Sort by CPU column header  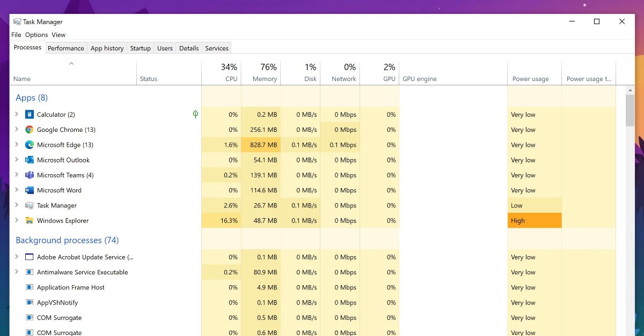pyautogui.click(x=221, y=73)
